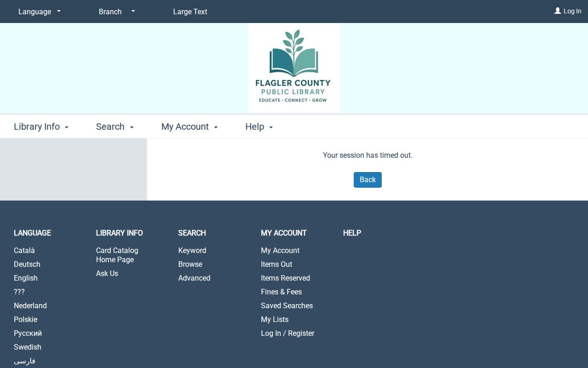Expand the Help navigation menu
Image resolution: width=588 pixels, height=368 pixels.
[259, 126]
